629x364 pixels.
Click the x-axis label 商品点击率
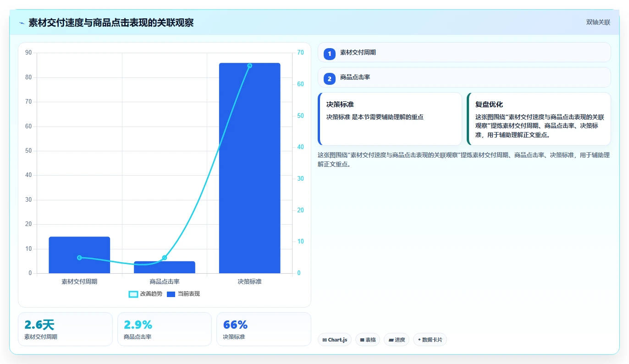pos(165,281)
